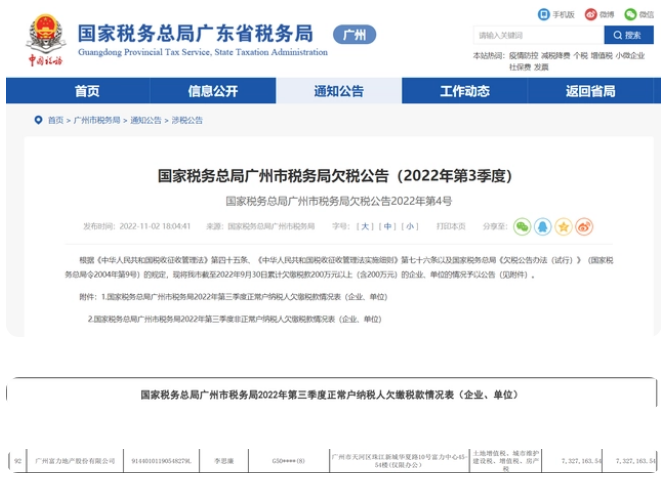The width and height of the screenshot is (661, 478).
Task: Expand the 信息公开 navigation menu
Action: [x=213, y=91]
